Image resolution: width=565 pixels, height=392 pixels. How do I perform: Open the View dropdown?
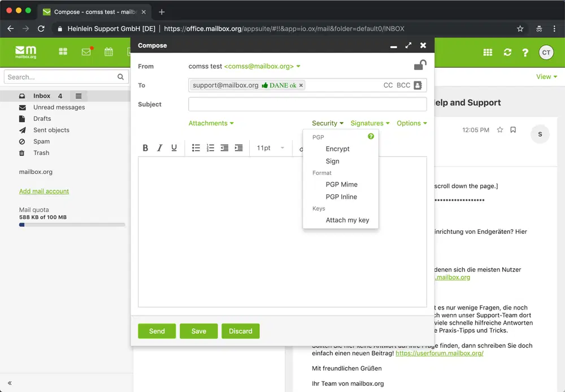tap(546, 77)
